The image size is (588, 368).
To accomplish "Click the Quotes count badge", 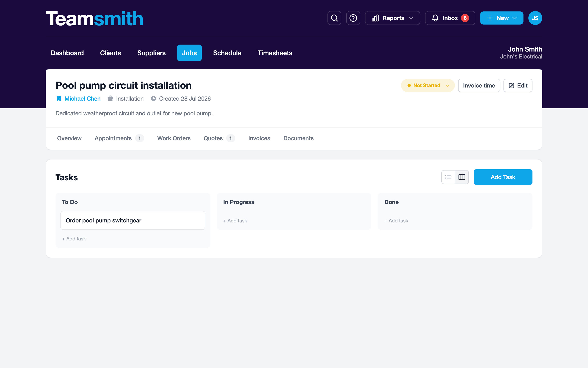I will tap(231, 138).
